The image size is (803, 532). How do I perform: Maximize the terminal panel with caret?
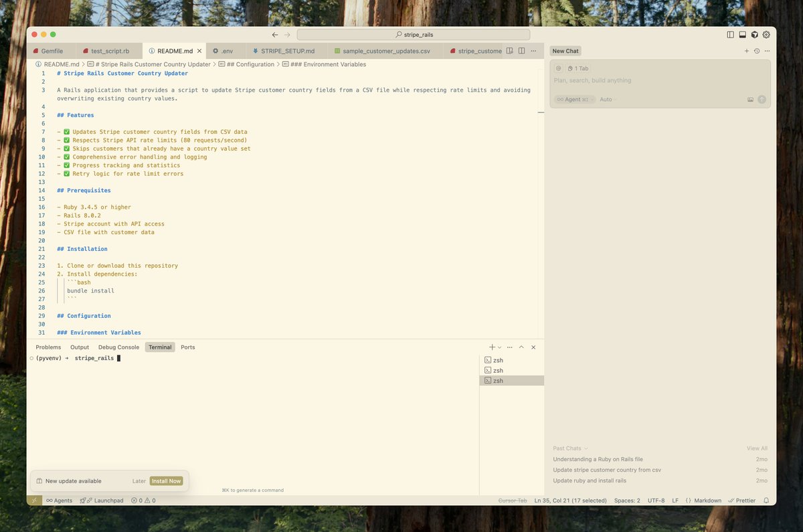(x=521, y=347)
